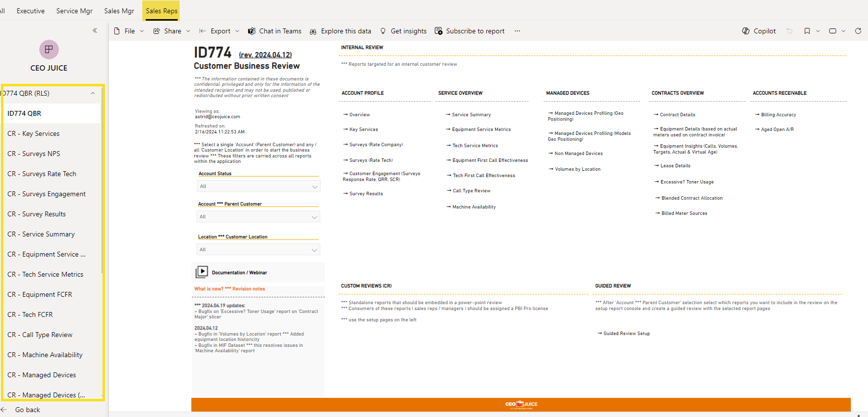Switch to the Sales Mgr tab
868x417 pixels.
pyautogui.click(x=119, y=11)
